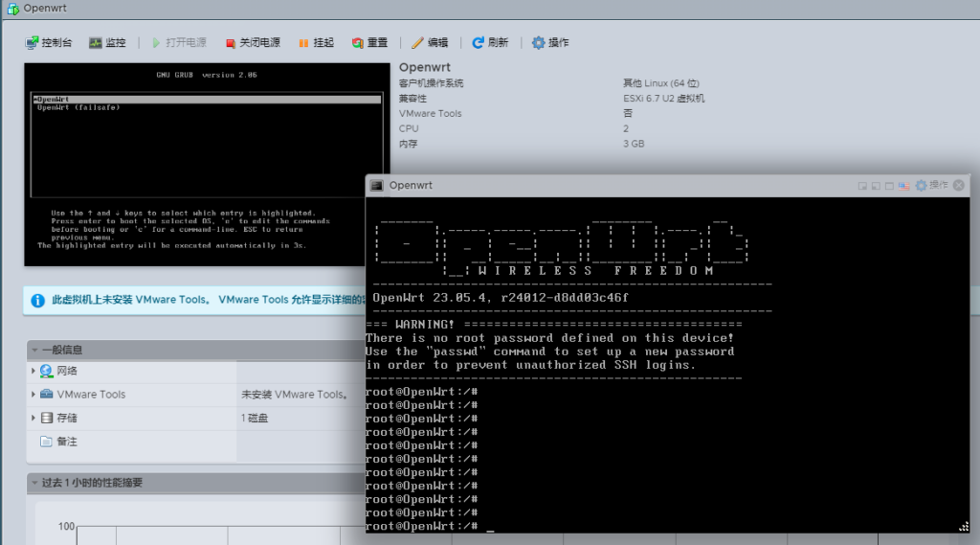The height and width of the screenshot is (545, 980).
Task: Click the 3 GB memory value
Action: click(x=634, y=144)
